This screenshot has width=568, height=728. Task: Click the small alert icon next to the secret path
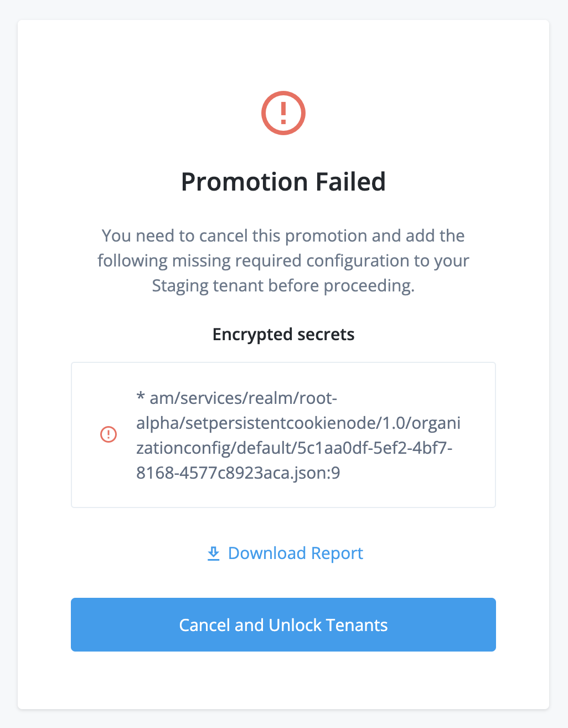click(x=109, y=435)
